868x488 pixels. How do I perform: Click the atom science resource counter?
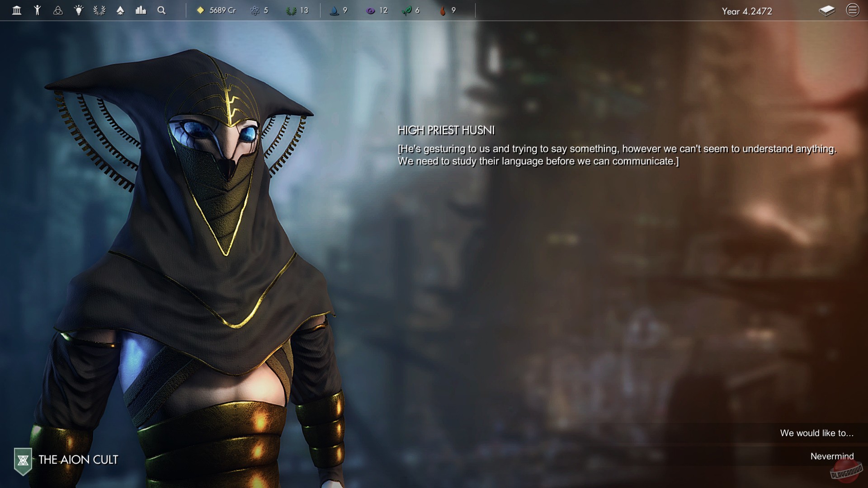[259, 10]
